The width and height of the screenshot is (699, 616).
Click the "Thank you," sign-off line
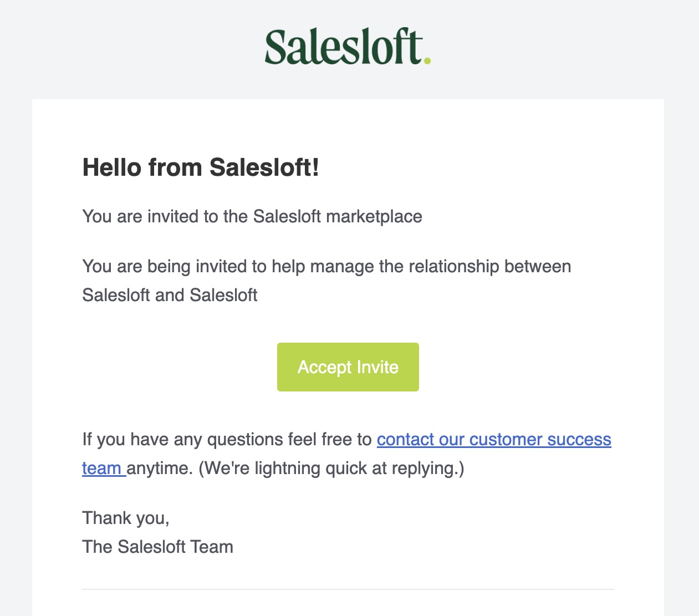pyautogui.click(x=126, y=518)
